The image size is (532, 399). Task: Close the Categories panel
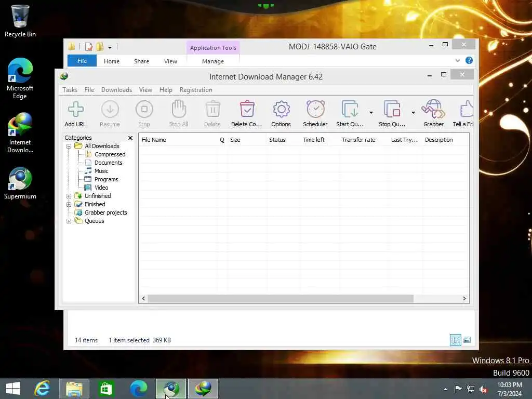tap(130, 138)
